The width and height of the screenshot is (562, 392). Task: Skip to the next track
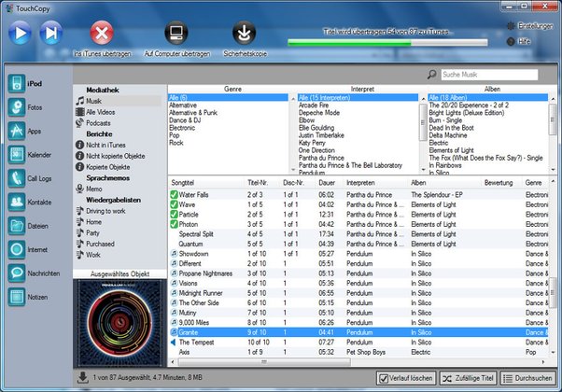pos(51,33)
